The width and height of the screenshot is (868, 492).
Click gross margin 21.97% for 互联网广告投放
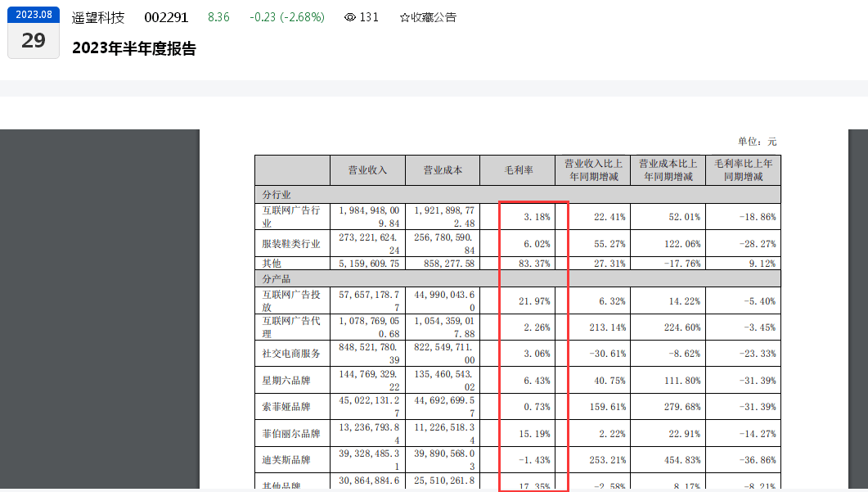pos(534,301)
